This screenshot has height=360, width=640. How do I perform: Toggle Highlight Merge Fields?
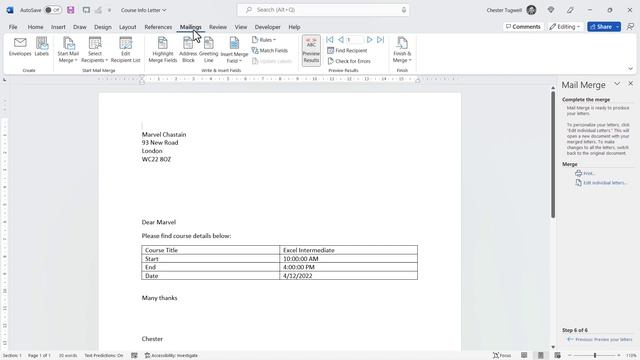(x=162, y=50)
